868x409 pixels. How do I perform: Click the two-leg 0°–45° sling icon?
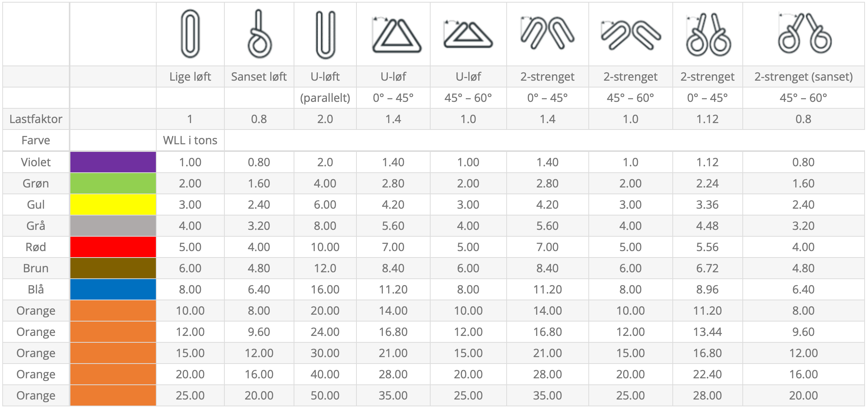pos(547,33)
